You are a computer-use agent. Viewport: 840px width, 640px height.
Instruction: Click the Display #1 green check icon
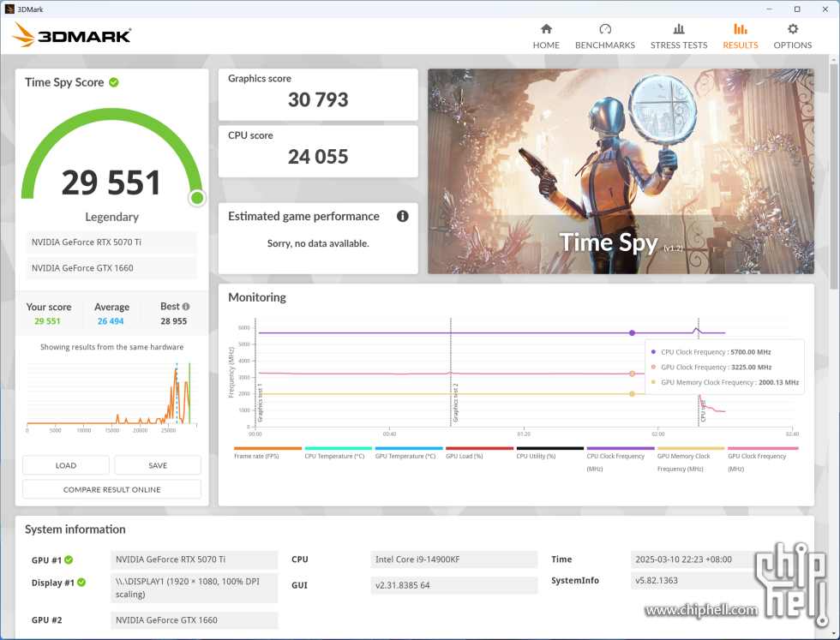pyautogui.click(x=81, y=582)
